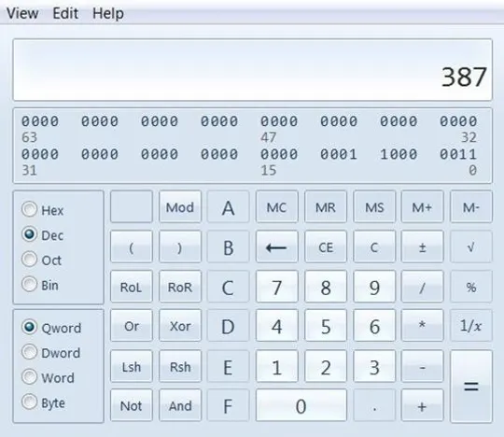504x437 pixels.
Task: Click the hex digit A key
Action: (x=229, y=206)
